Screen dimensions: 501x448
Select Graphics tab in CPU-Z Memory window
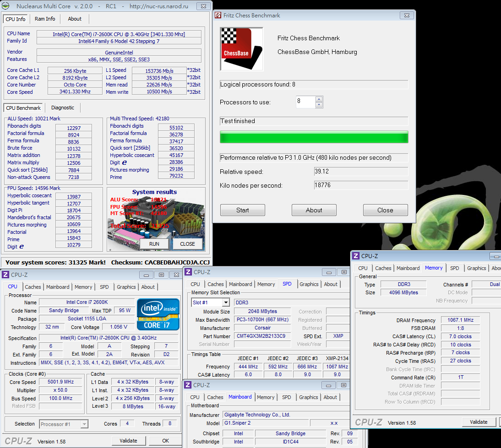click(476, 268)
